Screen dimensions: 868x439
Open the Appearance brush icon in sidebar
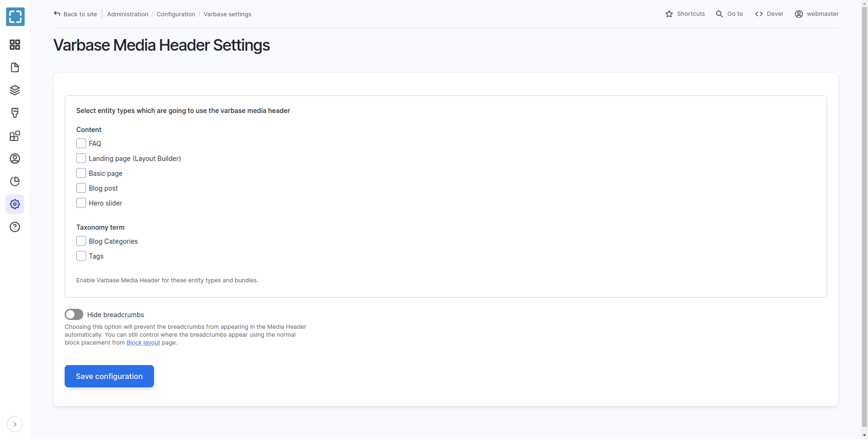tap(15, 113)
